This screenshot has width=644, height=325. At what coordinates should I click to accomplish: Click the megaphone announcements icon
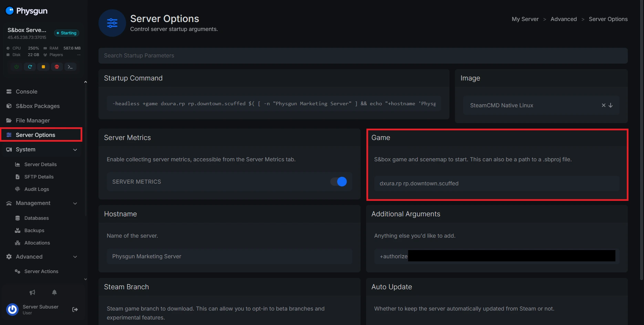[x=32, y=292]
